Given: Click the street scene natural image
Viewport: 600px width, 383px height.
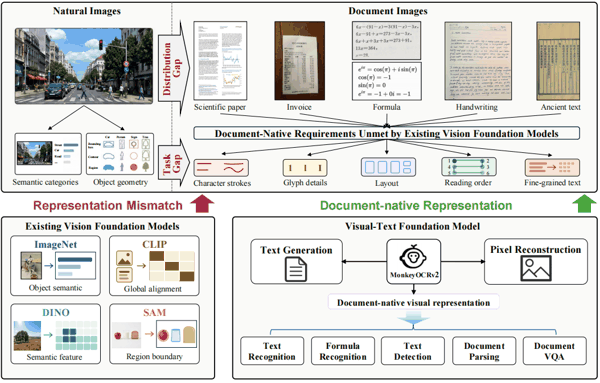Looking at the screenshot, I should pos(84,66).
